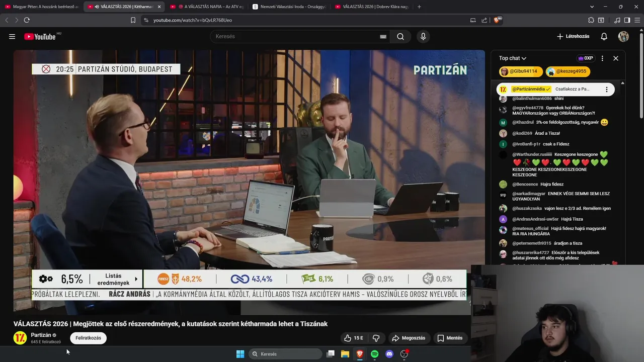Screen dimensions: 644x362
Task: Open the Partizán channel name link
Action: [x=41, y=335]
